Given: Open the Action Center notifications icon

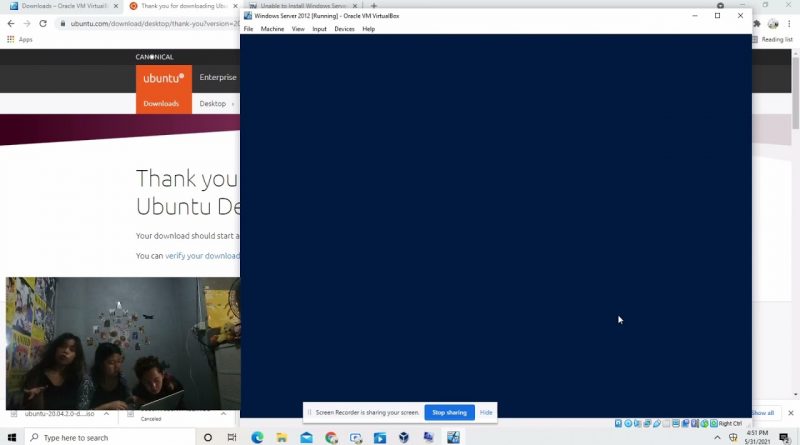Looking at the screenshot, I should 785,437.
